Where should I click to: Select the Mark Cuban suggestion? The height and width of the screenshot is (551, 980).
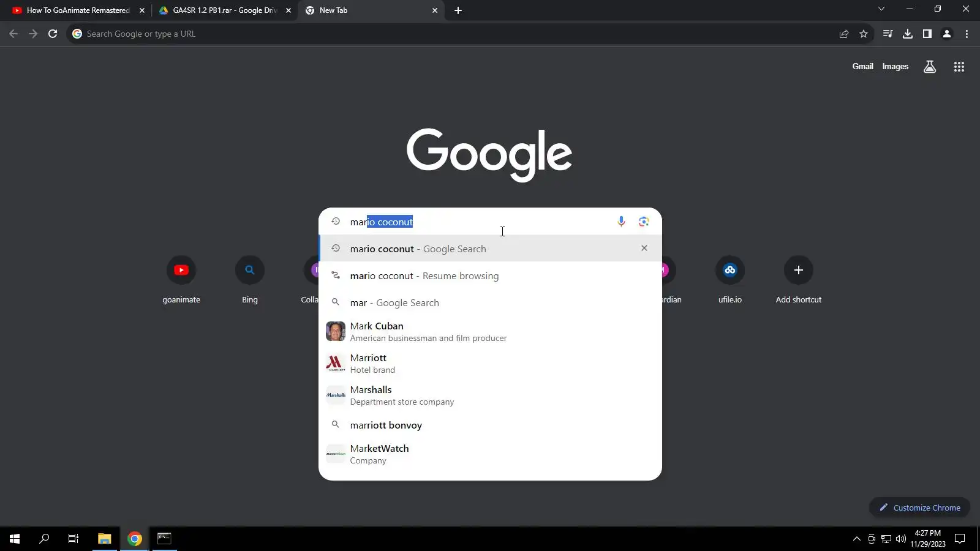[490, 332]
